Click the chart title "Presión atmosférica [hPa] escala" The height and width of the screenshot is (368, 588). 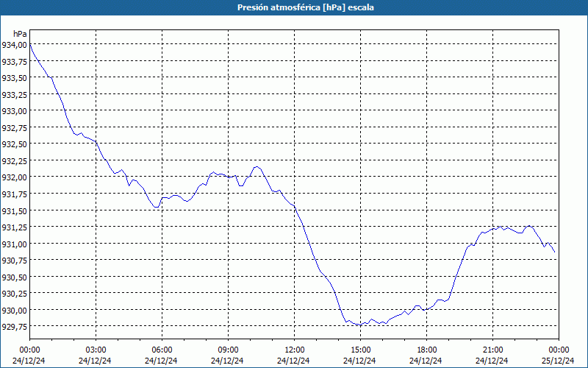click(x=306, y=7)
